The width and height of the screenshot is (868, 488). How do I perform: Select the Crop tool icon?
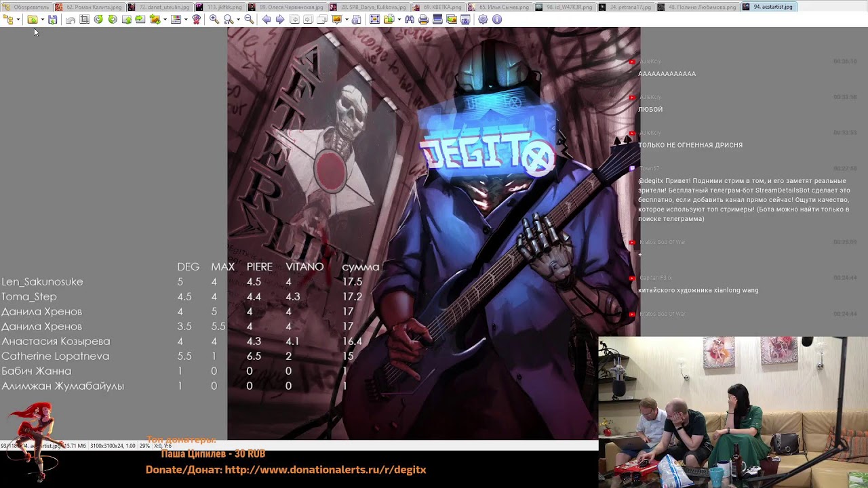coord(85,20)
